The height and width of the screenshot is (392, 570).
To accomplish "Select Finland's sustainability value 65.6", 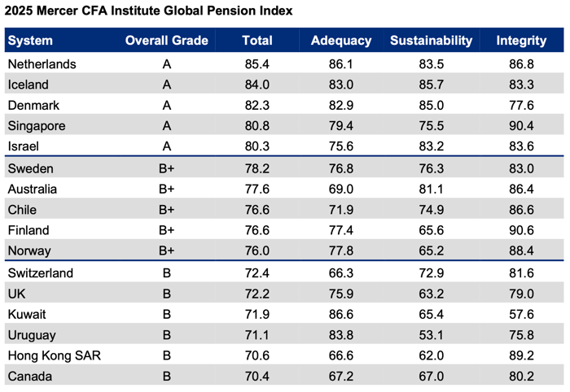I will click(x=431, y=230).
